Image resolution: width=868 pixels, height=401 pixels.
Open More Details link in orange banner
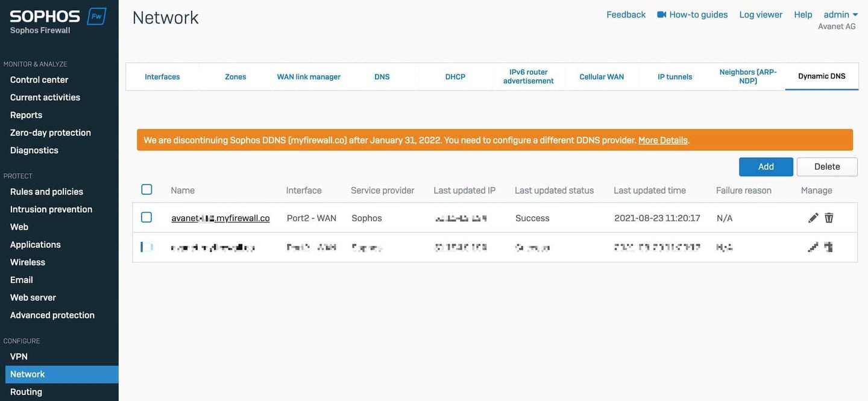pos(663,140)
